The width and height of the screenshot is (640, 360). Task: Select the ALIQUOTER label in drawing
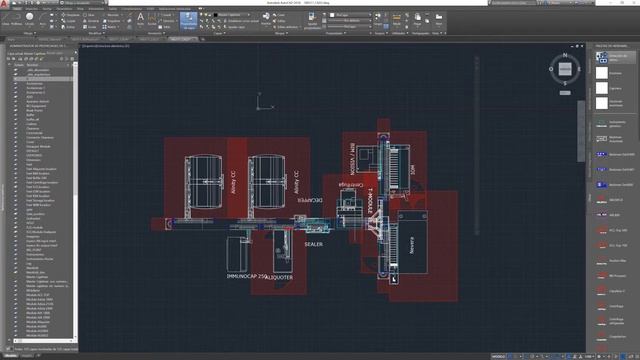click(x=279, y=278)
